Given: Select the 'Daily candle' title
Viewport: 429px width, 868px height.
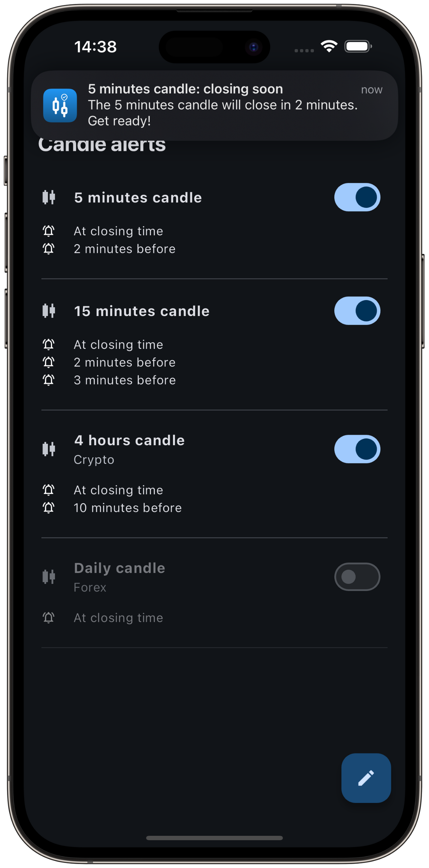Looking at the screenshot, I should (x=119, y=568).
